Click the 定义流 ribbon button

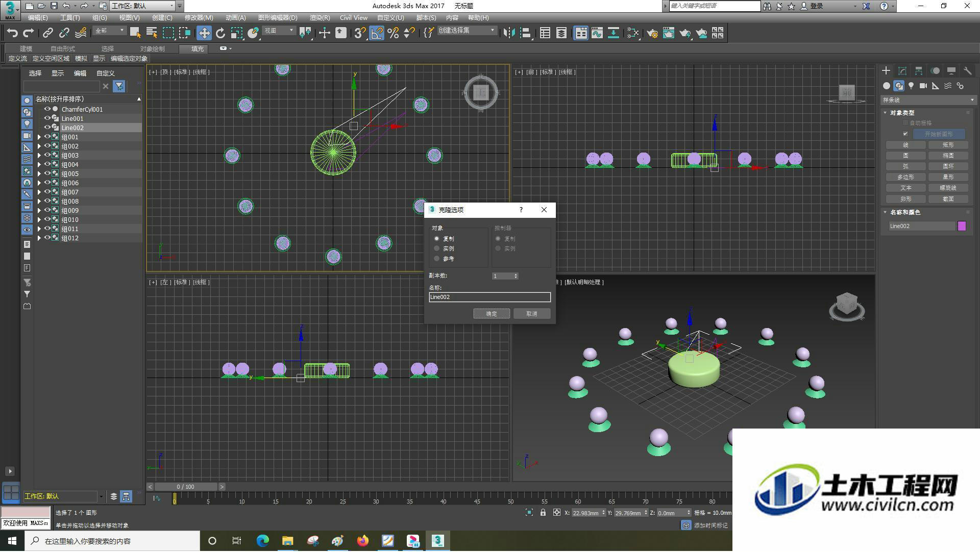(18, 59)
